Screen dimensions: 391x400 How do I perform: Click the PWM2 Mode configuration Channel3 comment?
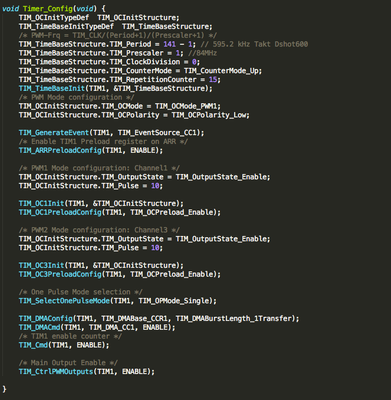pos(99,230)
